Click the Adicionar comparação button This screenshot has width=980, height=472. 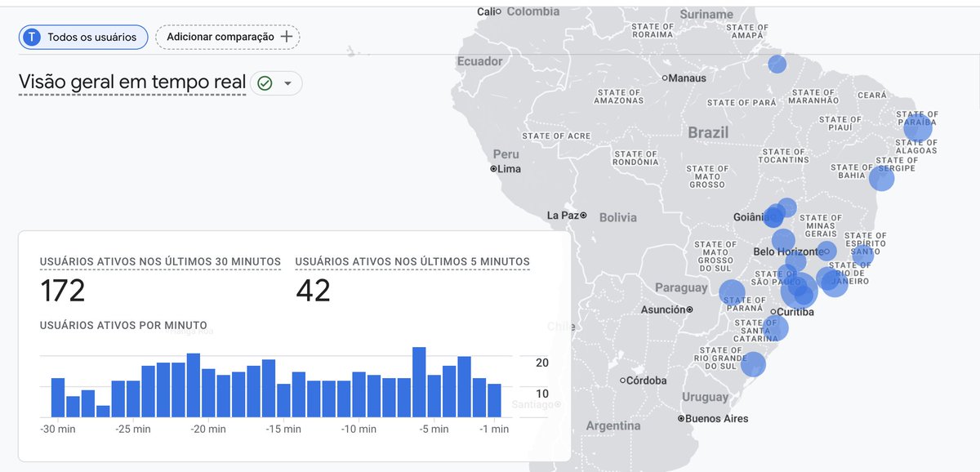(228, 37)
